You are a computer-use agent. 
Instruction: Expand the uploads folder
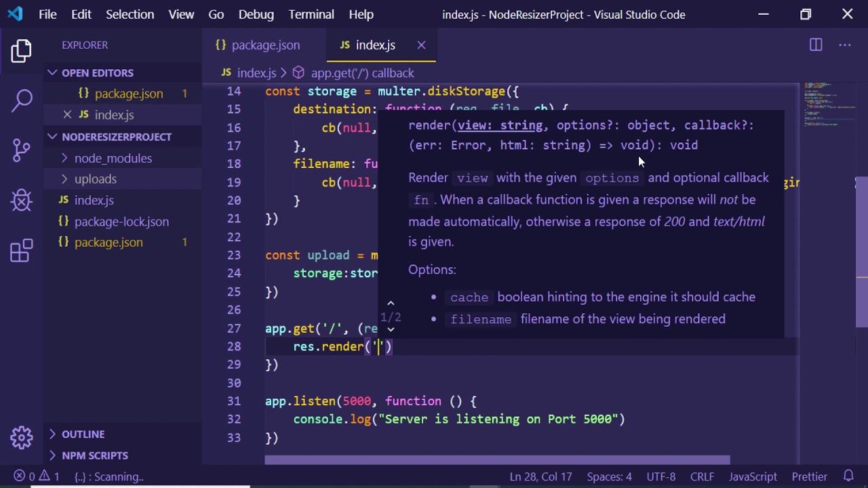click(x=95, y=179)
